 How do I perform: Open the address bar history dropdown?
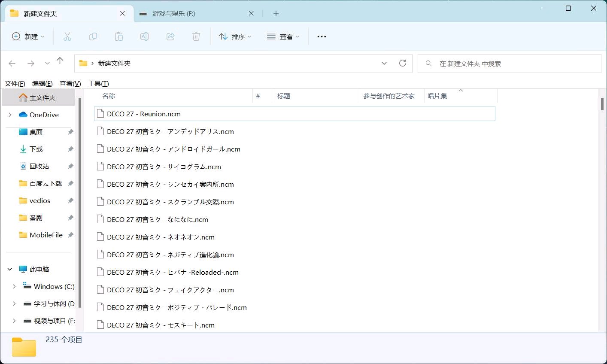tap(384, 63)
